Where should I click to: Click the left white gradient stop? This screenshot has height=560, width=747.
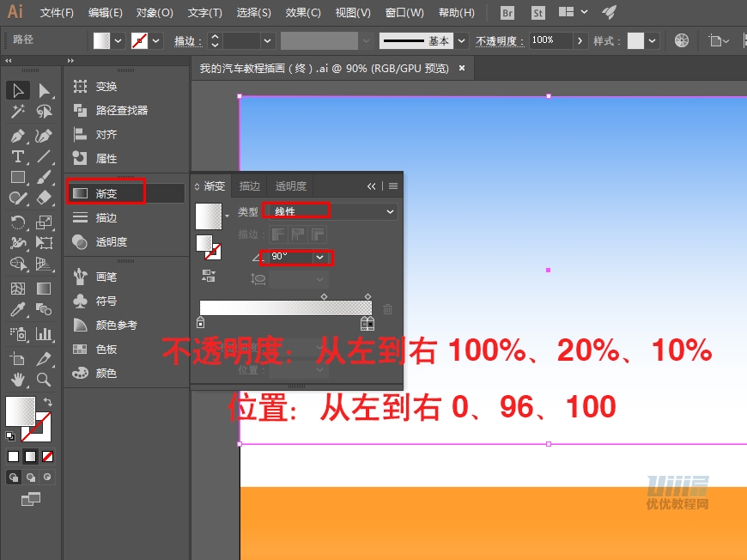[201, 323]
